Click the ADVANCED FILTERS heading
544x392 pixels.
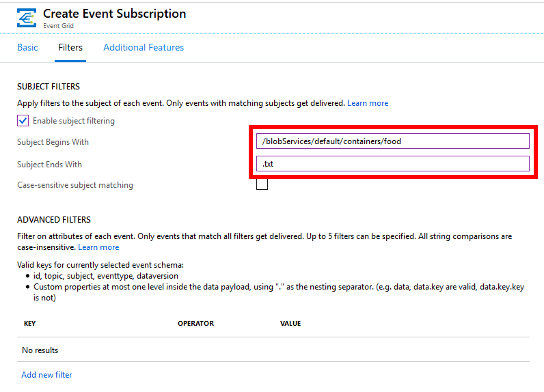pyautogui.click(x=54, y=220)
